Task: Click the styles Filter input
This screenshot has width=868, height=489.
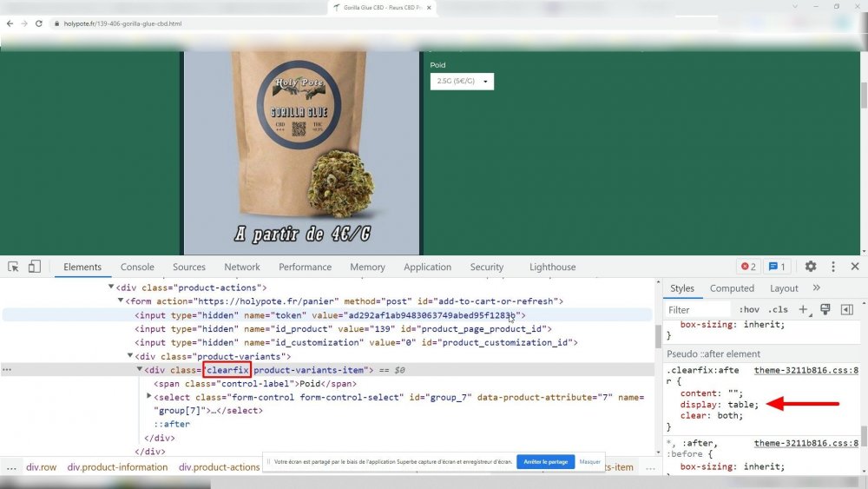Action: 699,309
